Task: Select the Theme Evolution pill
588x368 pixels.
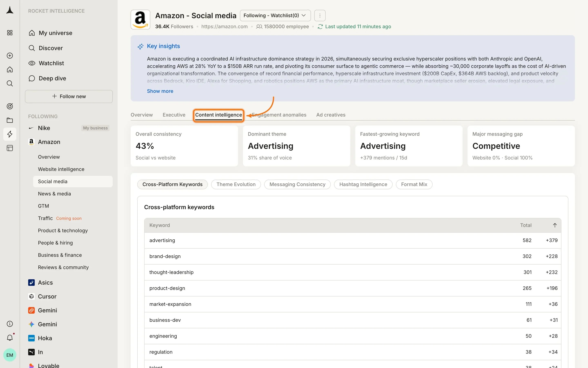Action: [236, 184]
